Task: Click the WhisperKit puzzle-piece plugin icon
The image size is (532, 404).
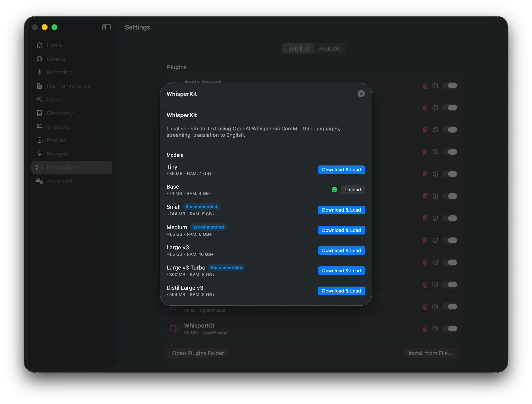Action: 174,329
